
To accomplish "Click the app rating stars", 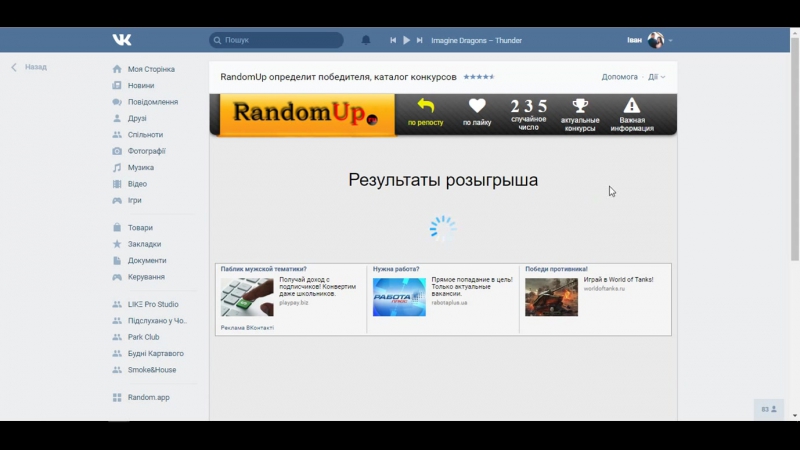I will [478, 77].
